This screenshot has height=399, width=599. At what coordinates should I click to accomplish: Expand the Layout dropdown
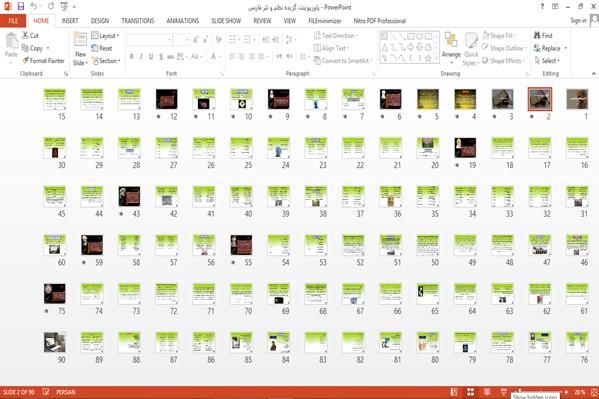(105, 36)
